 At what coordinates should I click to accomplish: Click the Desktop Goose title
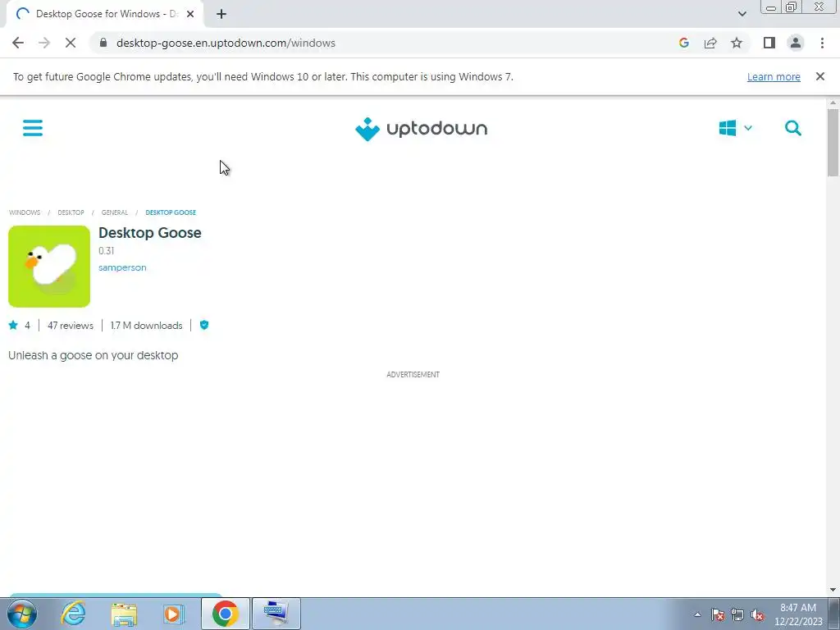pyautogui.click(x=150, y=233)
